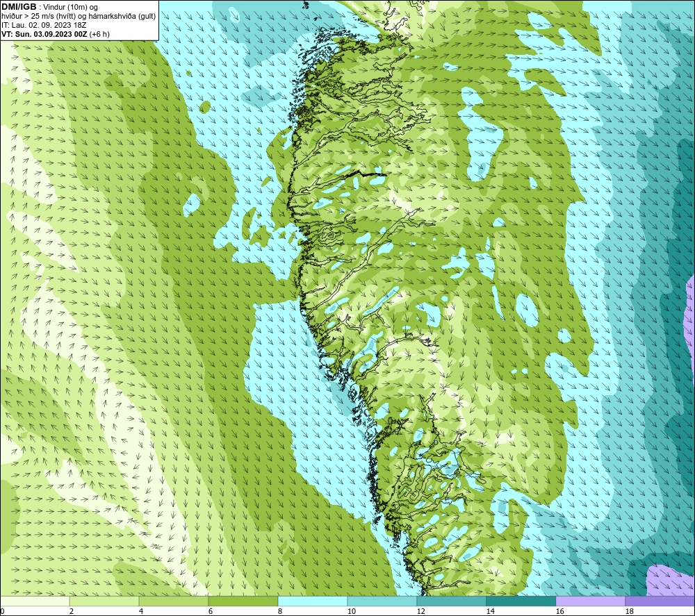695x616 pixels.
Task: Click the scale label '18'
Action: [x=629, y=611]
